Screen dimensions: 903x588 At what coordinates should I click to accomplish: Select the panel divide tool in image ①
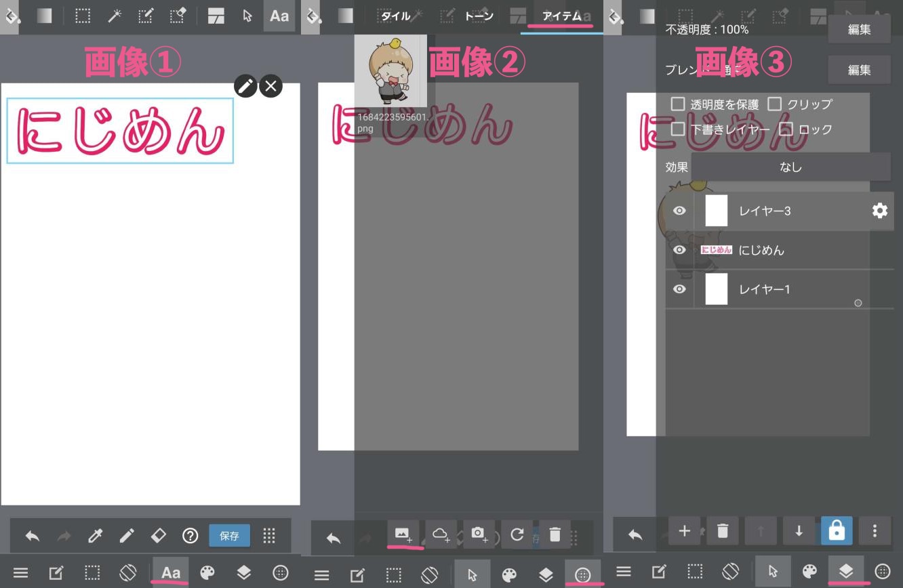coord(216,16)
